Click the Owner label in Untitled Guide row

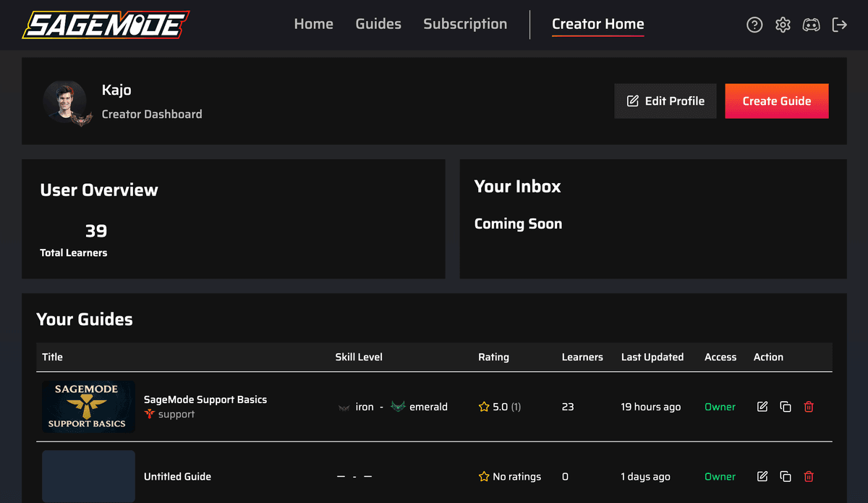tap(720, 476)
